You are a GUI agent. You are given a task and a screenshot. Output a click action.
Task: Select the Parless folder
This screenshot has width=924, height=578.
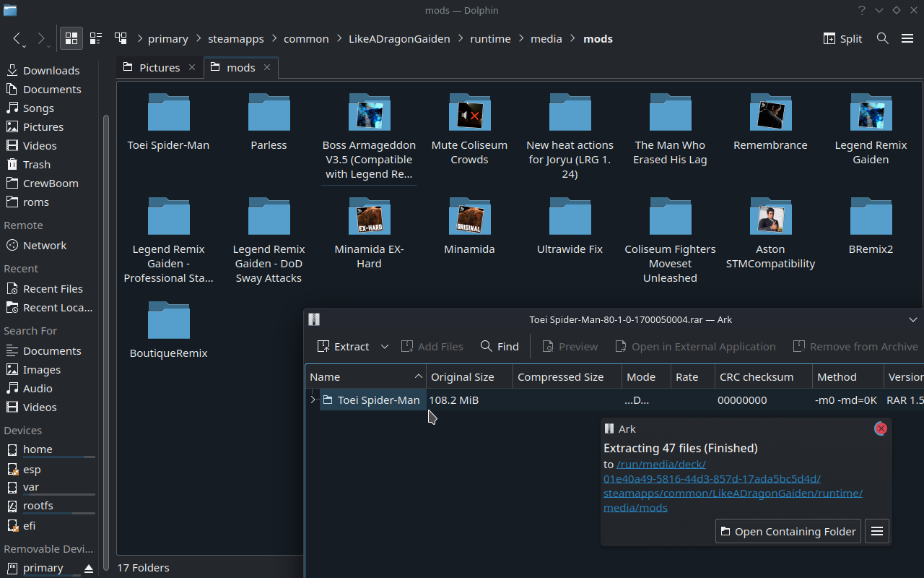(x=269, y=121)
